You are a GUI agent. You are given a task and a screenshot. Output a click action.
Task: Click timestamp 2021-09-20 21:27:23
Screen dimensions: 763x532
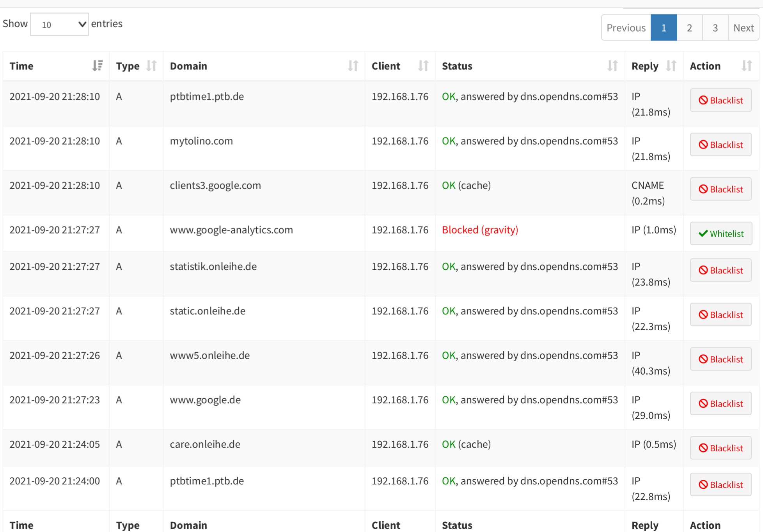55,400
